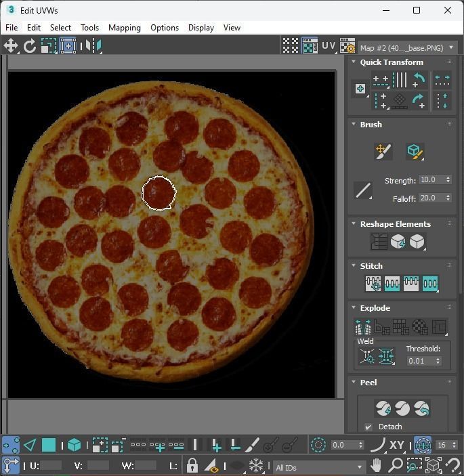464x476 pixels.
Task: Collapse the Quick Transform rollout
Action: [354, 62]
